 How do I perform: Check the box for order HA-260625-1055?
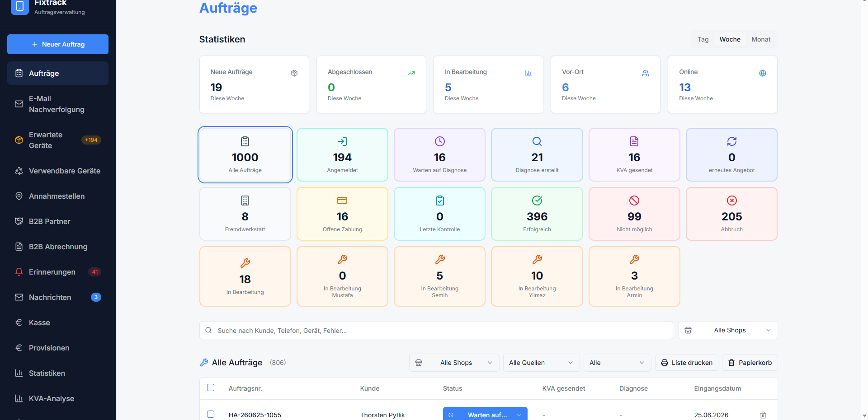click(211, 414)
